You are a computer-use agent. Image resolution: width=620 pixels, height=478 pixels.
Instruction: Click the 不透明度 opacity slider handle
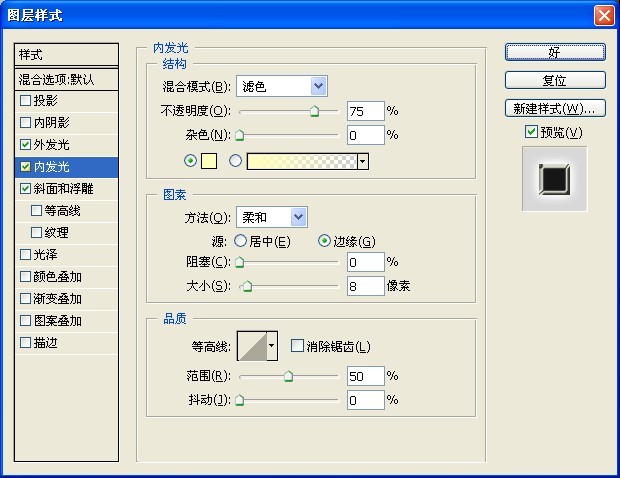(x=314, y=111)
